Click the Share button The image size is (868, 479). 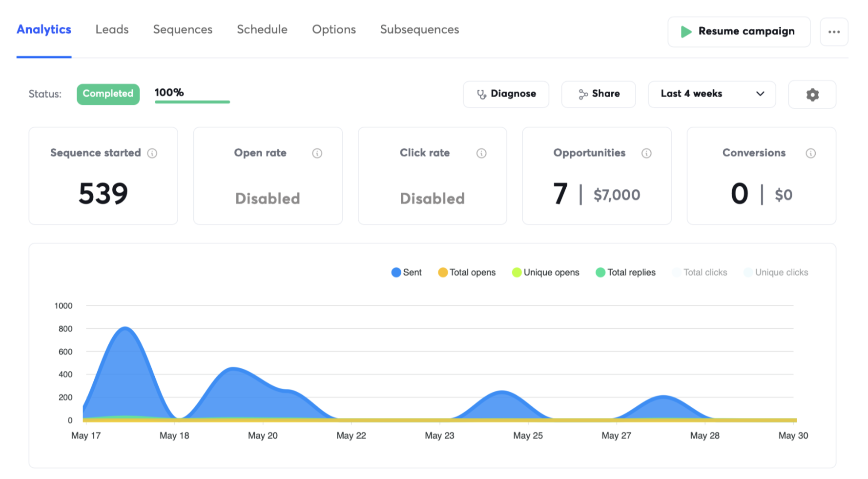(599, 94)
